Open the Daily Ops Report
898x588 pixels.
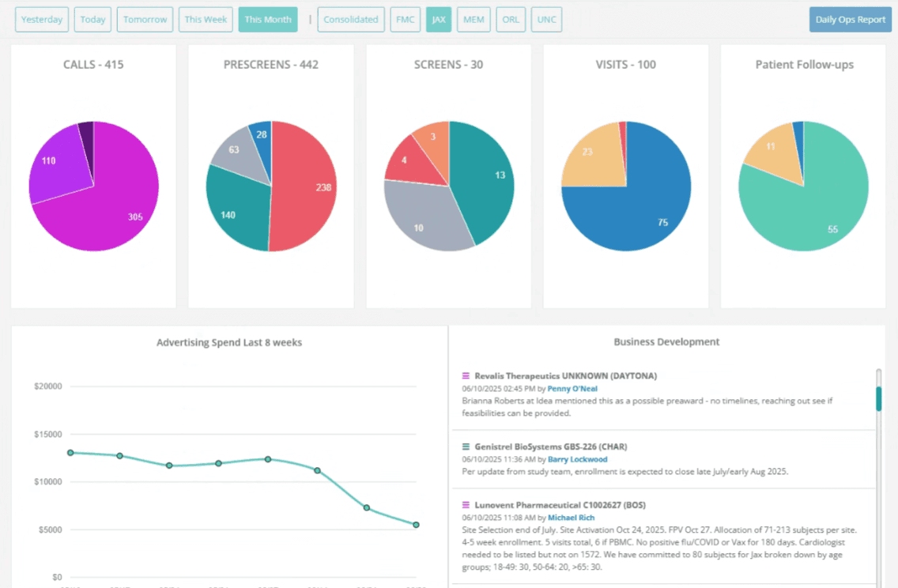click(x=851, y=20)
